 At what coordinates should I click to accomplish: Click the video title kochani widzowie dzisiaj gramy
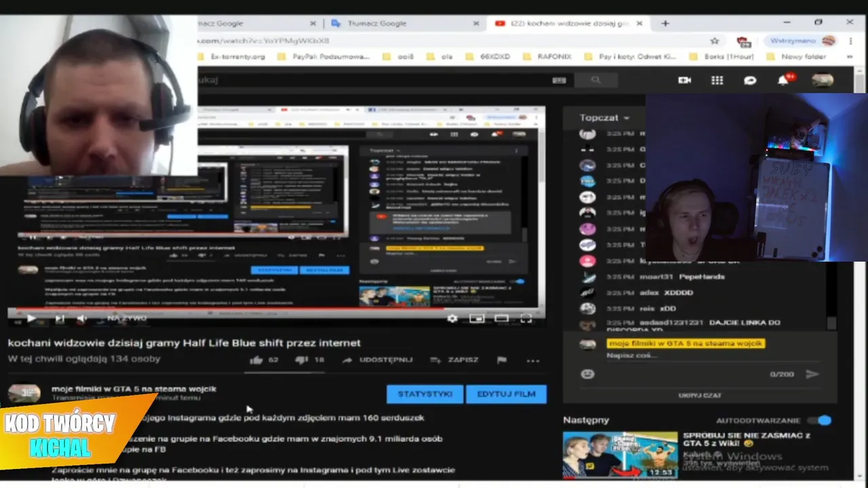click(184, 343)
